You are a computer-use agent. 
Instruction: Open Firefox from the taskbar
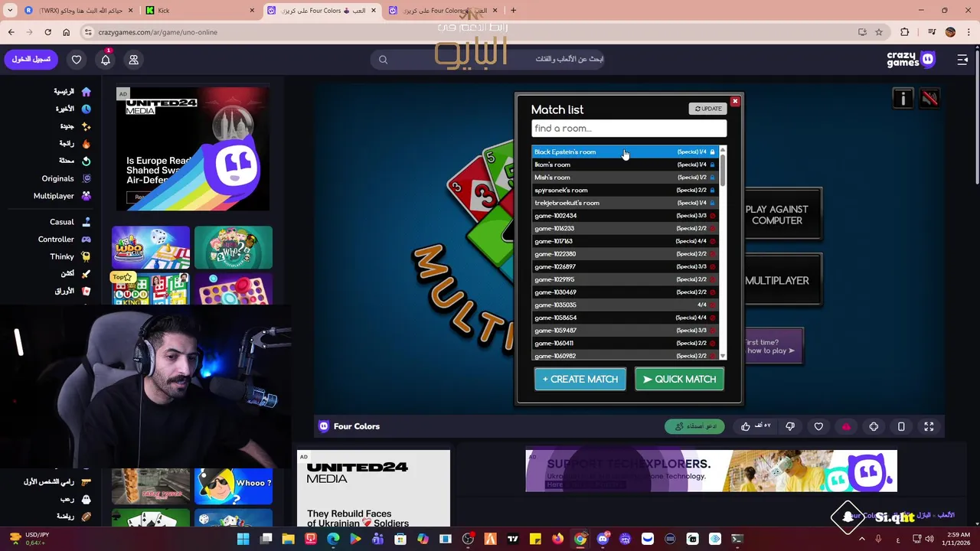coord(557,539)
